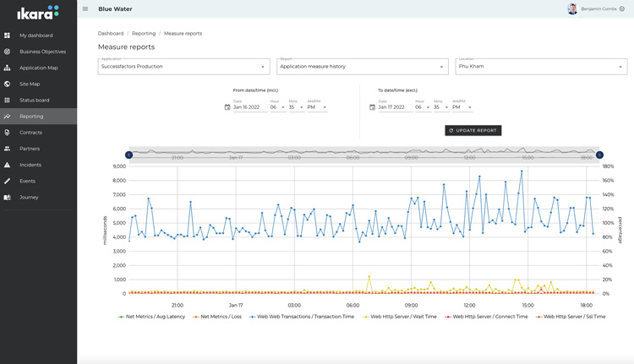Viewport: 634px width, 364px height.
Task: Click the Update Report button
Action: 473,130
